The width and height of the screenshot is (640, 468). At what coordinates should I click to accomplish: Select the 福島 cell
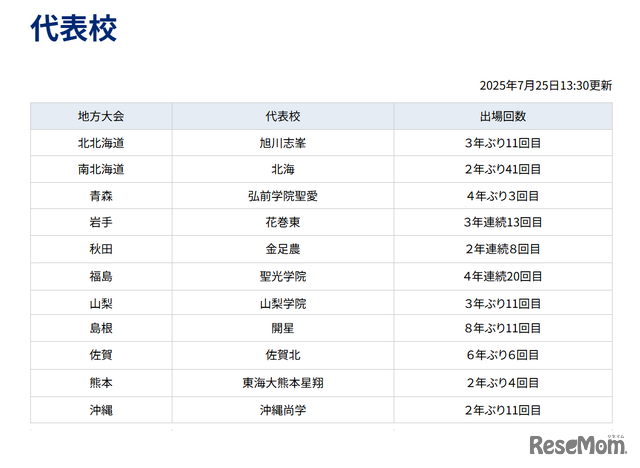[101, 276]
